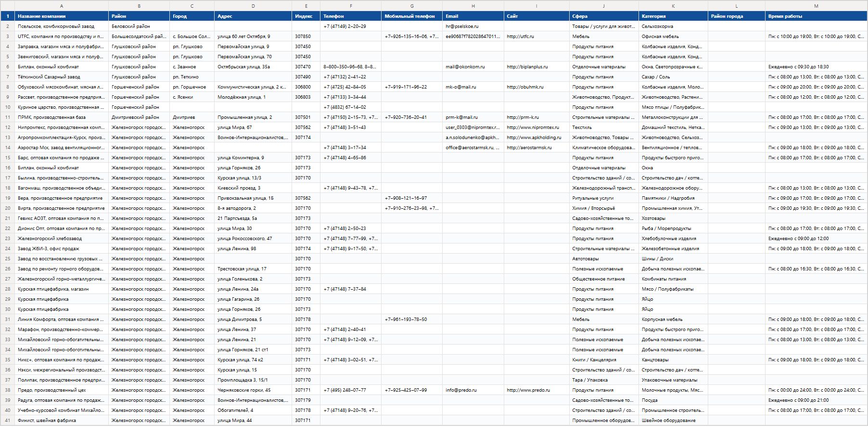Select the email cell mk-o@mail.ru
This screenshot has width=868, height=434.
point(473,87)
